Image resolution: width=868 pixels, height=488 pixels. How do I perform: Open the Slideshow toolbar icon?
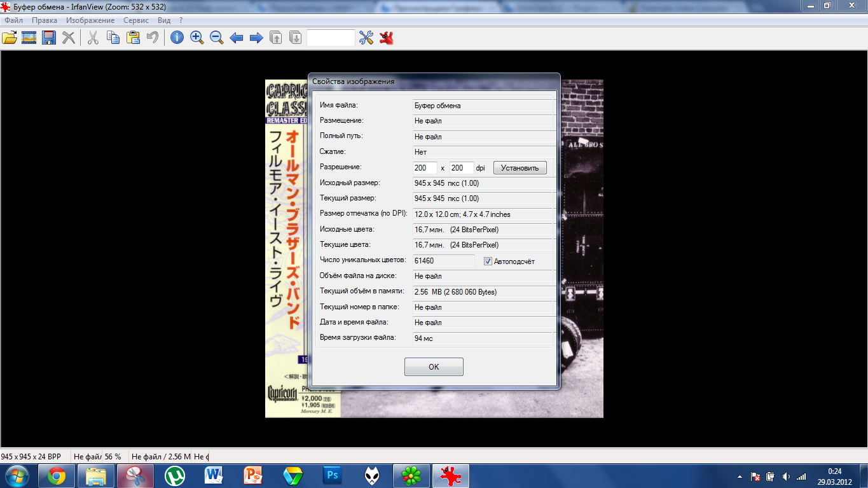tap(29, 38)
